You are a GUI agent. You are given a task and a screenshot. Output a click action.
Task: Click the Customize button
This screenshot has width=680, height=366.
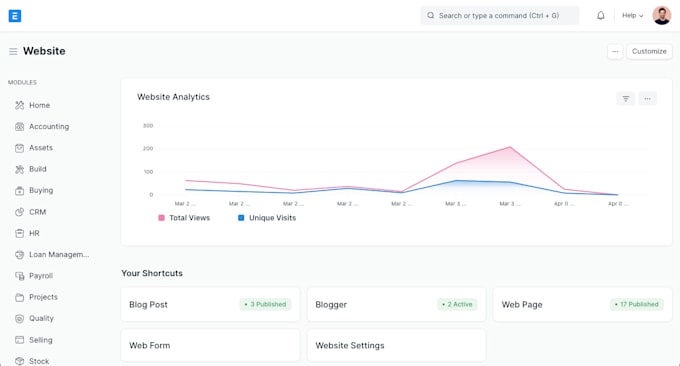pyautogui.click(x=649, y=51)
